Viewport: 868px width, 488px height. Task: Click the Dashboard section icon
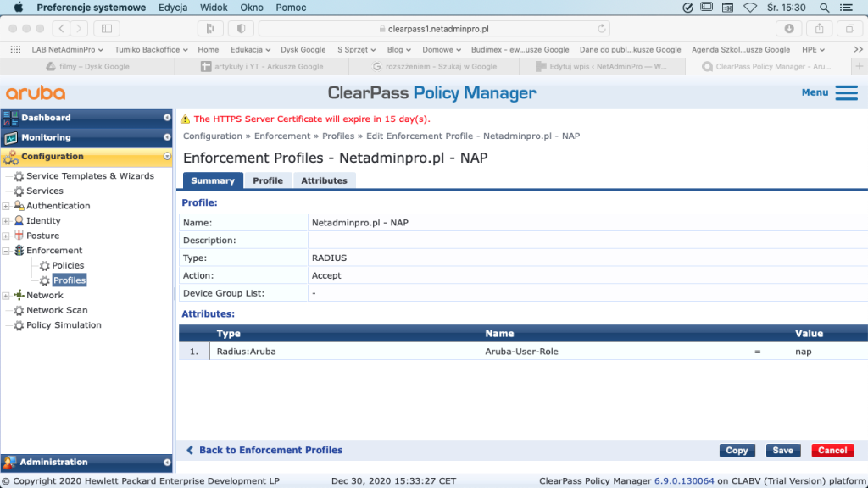point(10,117)
